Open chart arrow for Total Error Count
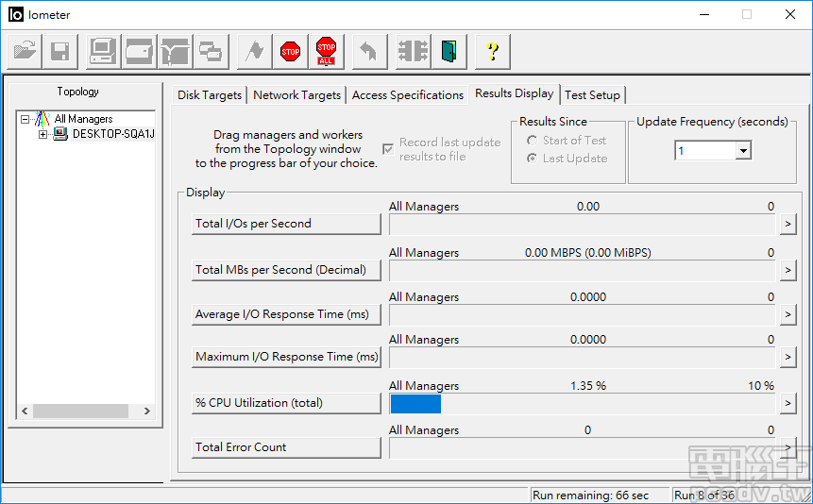The height and width of the screenshot is (504, 813). coord(788,447)
